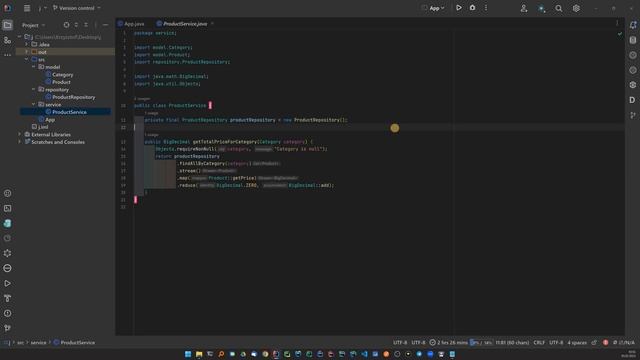Collapse the src folder
This screenshot has height=360, width=640.
(27, 59)
